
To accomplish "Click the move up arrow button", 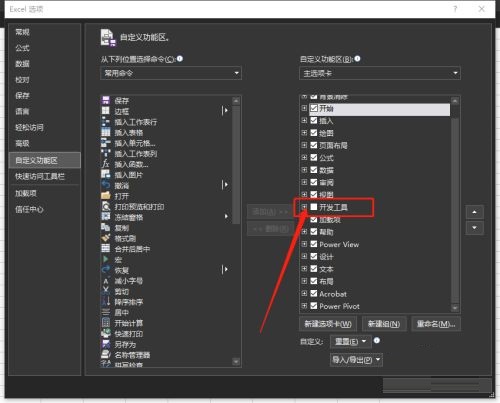I will pyautogui.click(x=474, y=212).
